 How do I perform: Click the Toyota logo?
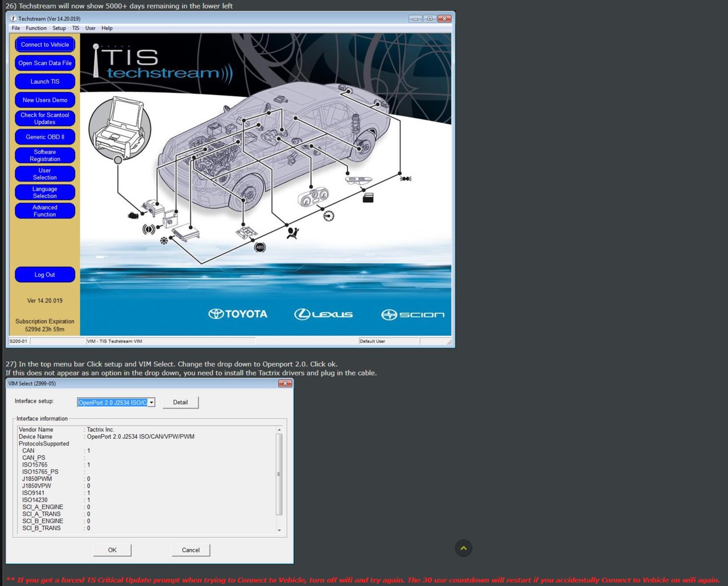click(x=238, y=314)
